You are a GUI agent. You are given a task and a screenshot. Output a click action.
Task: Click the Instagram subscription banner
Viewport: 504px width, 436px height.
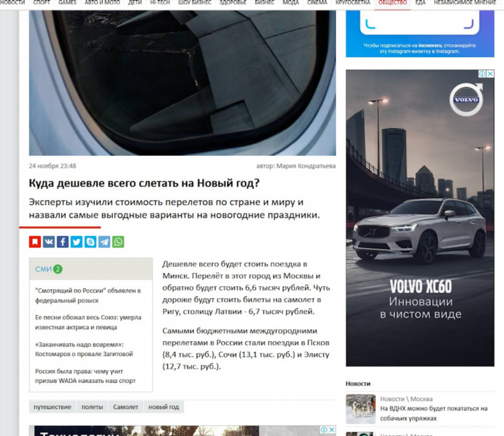420,34
